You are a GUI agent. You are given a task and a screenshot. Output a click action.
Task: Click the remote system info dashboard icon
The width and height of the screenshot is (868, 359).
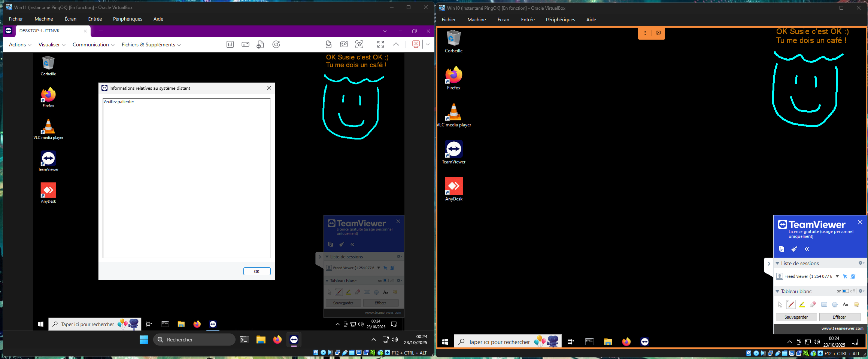(x=230, y=45)
